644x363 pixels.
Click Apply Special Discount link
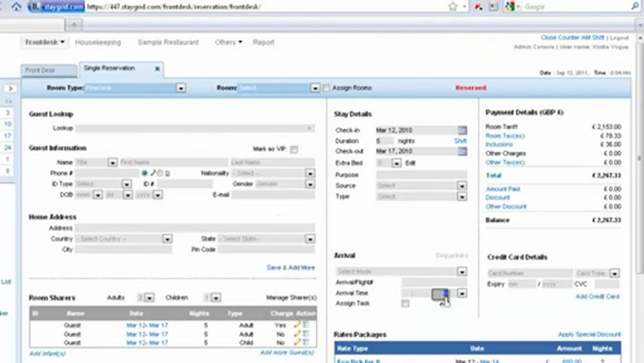pyautogui.click(x=589, y=335)
